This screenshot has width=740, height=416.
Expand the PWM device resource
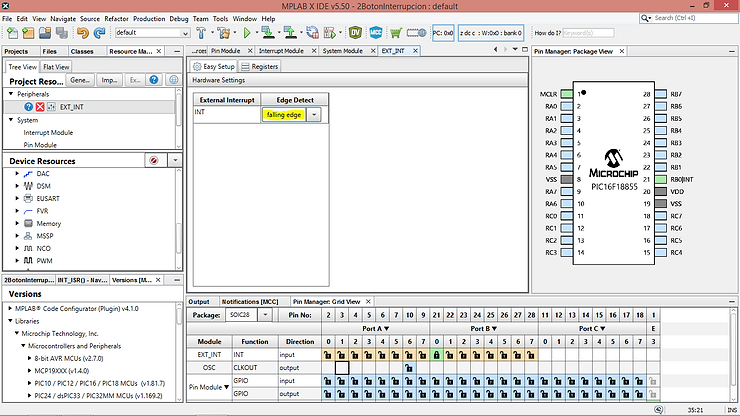[x=17, y=260]
